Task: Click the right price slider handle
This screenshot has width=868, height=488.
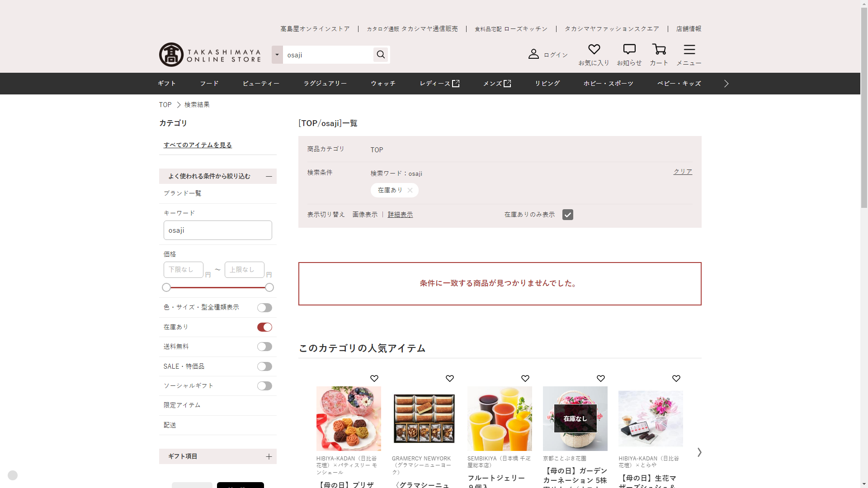Action: (x=269, y=287)
